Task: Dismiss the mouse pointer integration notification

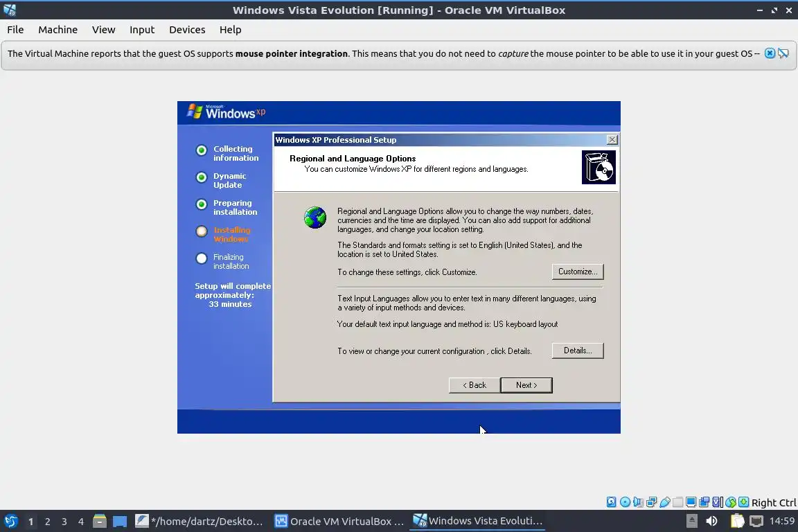Action: 770,53
